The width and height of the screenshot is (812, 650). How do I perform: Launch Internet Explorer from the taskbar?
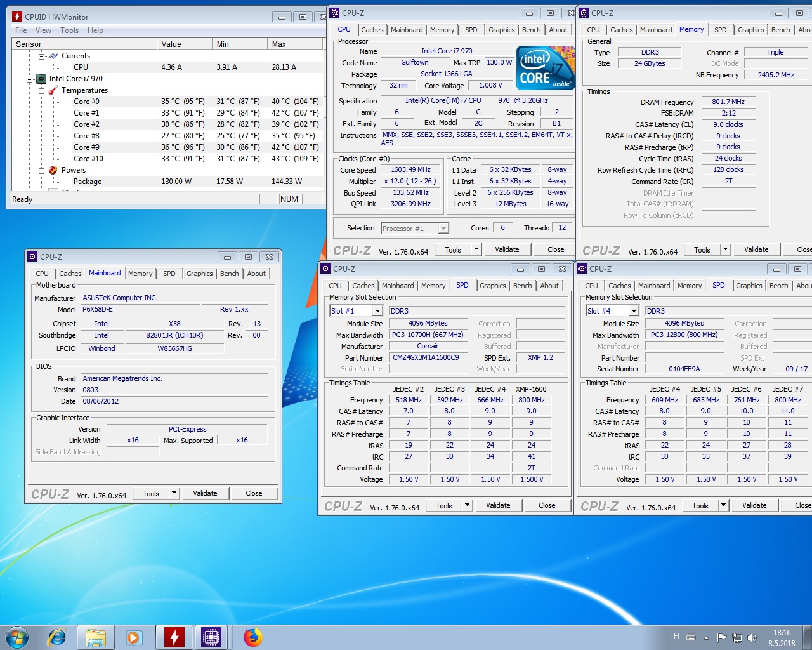click(x=57, y=637)
